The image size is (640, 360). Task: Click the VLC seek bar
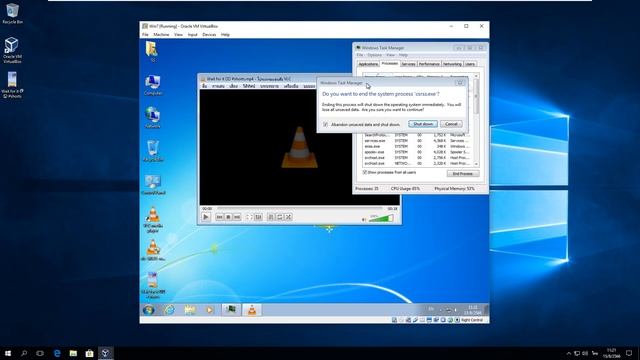[x=299, y=209]
